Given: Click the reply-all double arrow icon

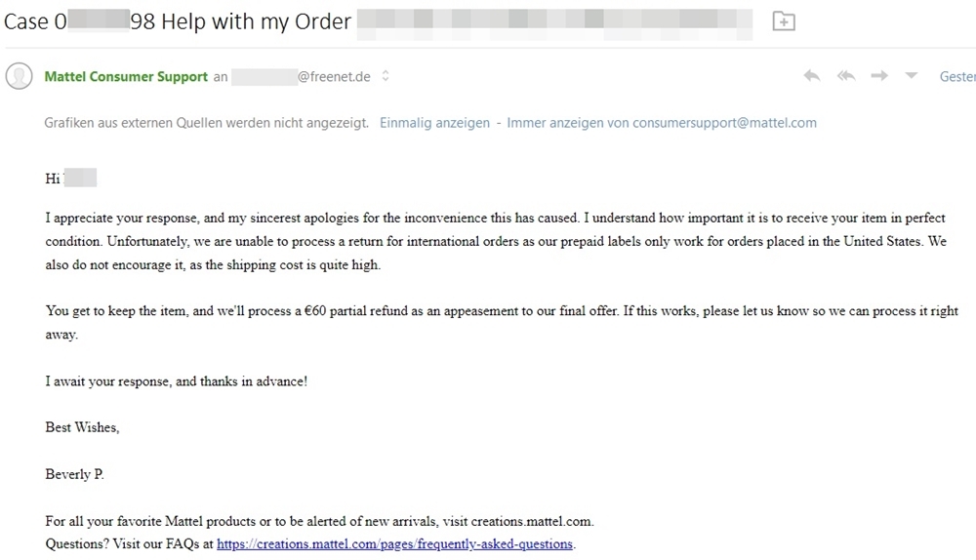Looking at the screenshot, I should 846,76.
